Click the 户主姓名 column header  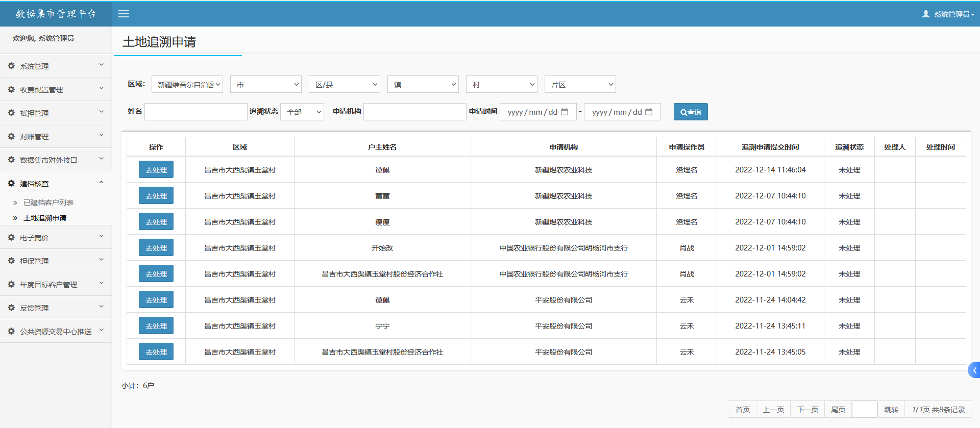point(382,147)
